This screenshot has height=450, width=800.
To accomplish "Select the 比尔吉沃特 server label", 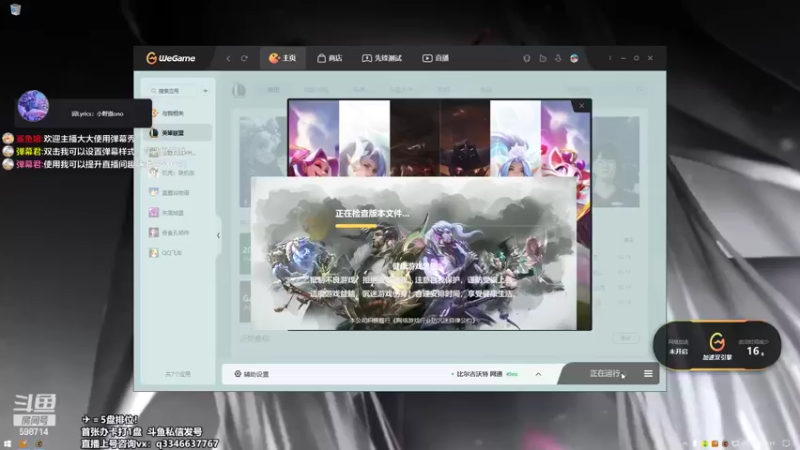I will (x=479, y=374).
